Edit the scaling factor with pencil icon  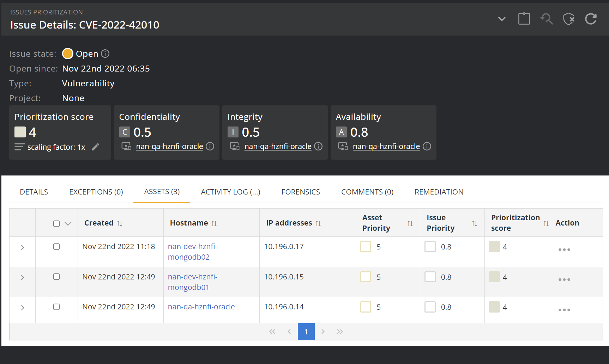[96, 147]
